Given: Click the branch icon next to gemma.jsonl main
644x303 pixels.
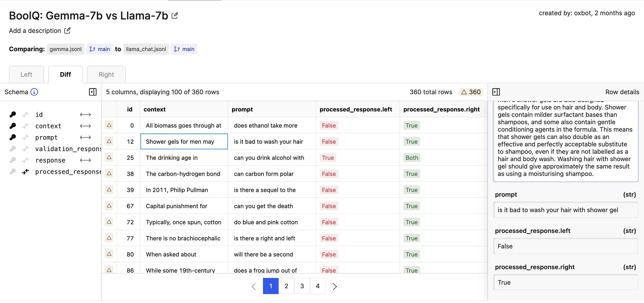Looking at the screenshot, I should pyautogui.click(x=92, y=49).
